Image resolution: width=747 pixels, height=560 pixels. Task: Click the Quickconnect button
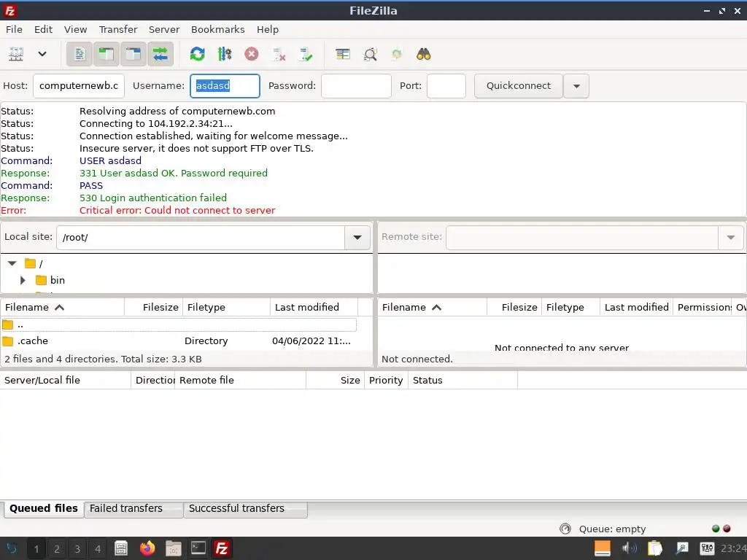[x=519, y=86]
